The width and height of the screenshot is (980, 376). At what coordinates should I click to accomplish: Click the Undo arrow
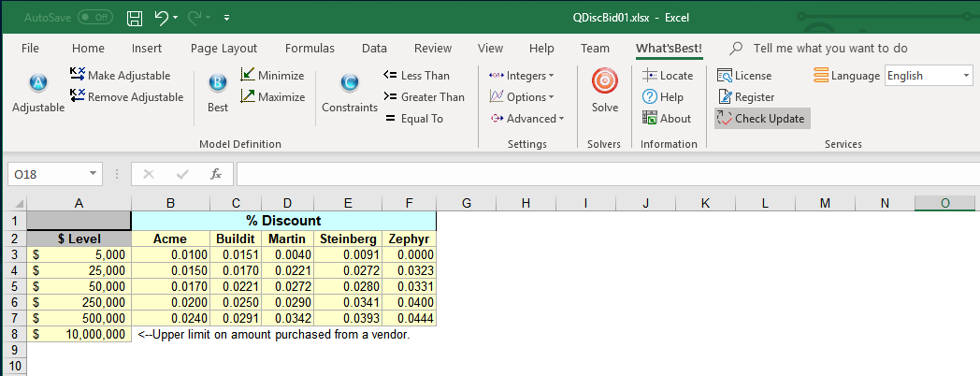point(161,18)
